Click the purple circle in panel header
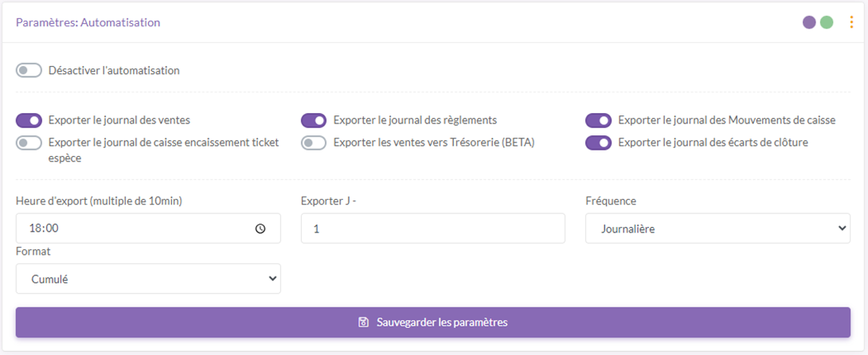 [809, 22]
